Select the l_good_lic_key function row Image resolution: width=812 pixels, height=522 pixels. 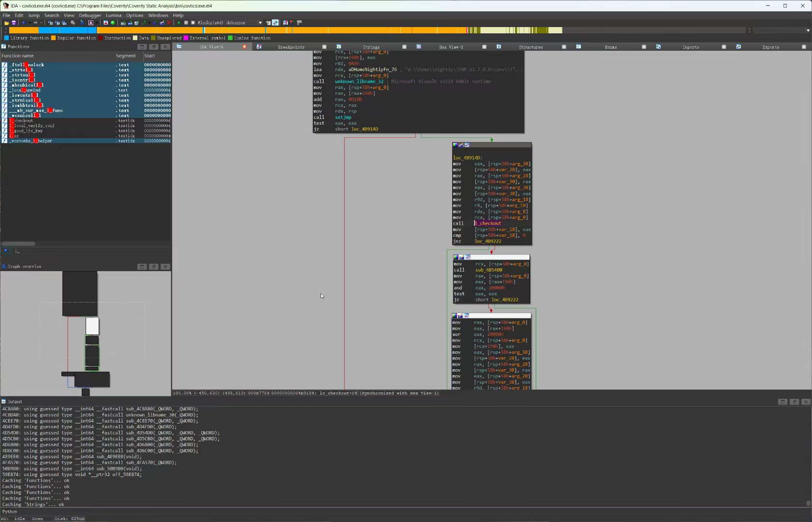86,131
